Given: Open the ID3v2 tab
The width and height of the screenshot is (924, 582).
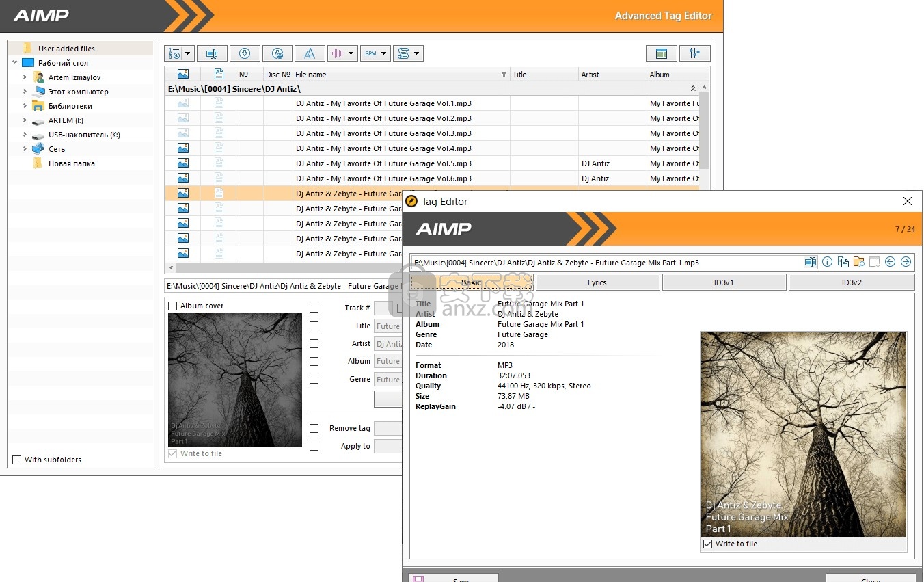Looking at the screenshot, I should coord(852,282).
